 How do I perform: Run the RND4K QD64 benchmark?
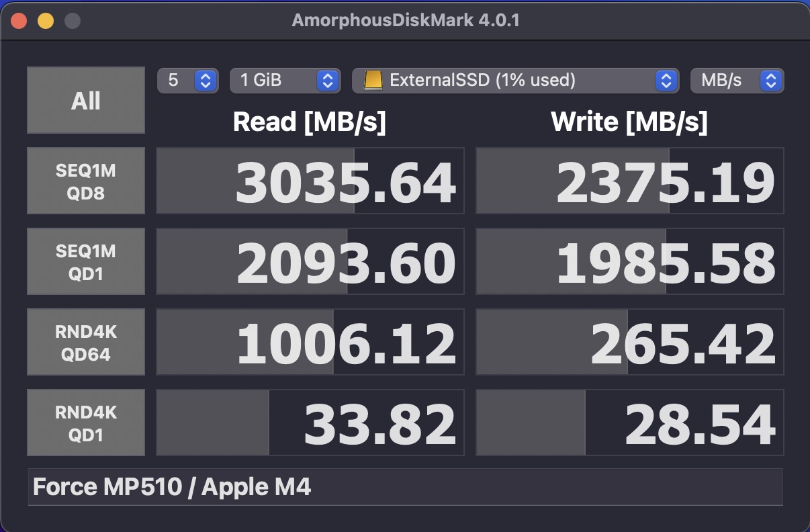click(86, 342)
